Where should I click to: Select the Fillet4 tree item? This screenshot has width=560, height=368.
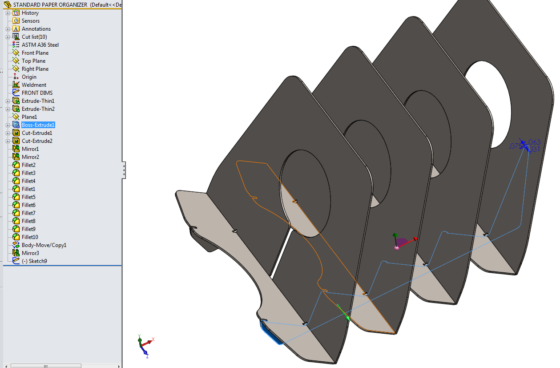pyautogui.click(x=24, y=181)
